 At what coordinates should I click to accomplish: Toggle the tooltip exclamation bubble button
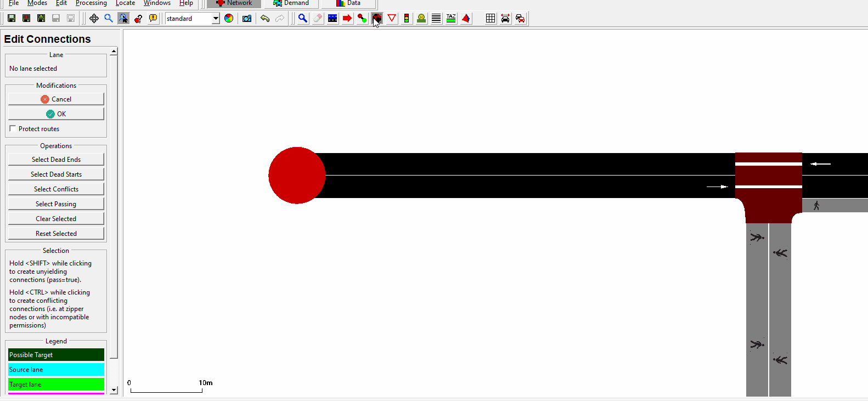coord(153,19)
